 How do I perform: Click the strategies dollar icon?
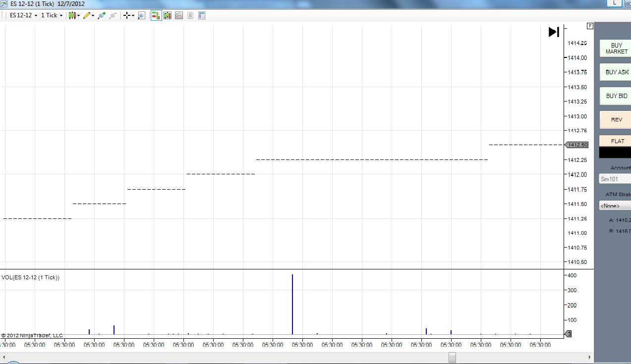(x=190, y=15)
